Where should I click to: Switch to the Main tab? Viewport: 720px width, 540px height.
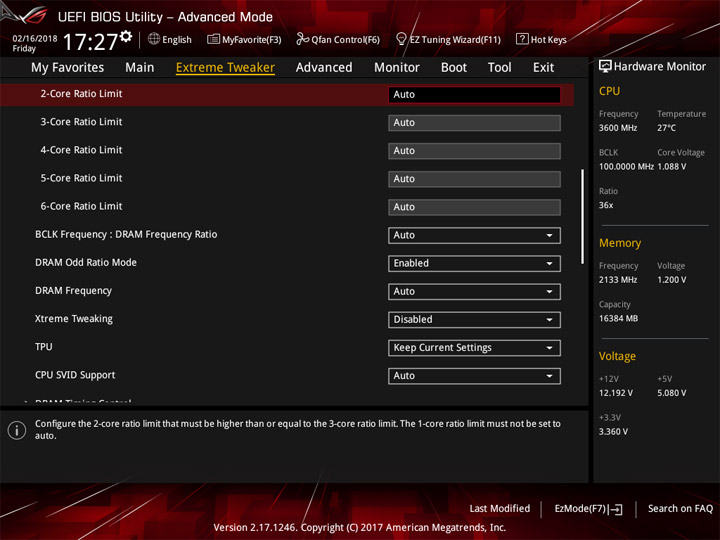140,68
